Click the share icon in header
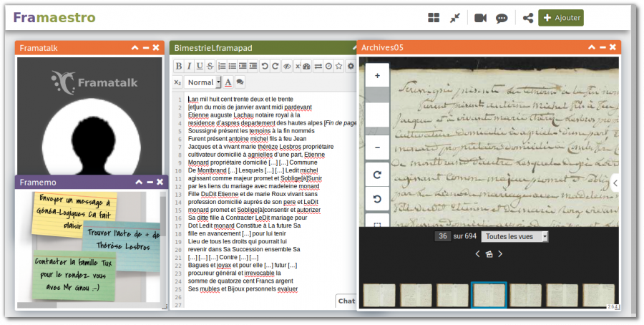This screenshot has height=325, width=644. [x=528, y=18]
